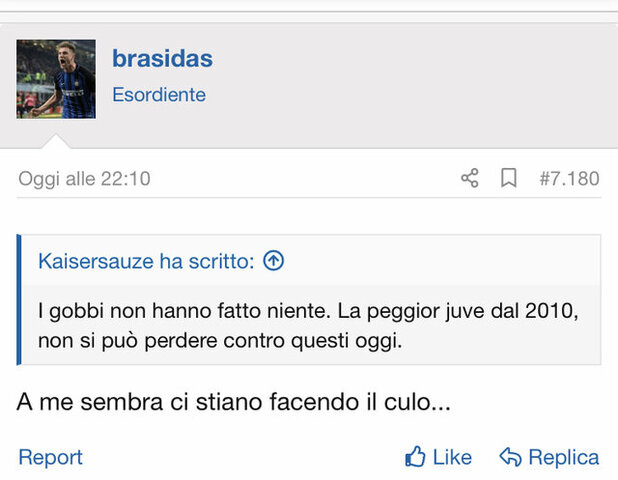Click the gray header pointer triangle under avatar
Screen dimensions: 618x480
(56, 141)
